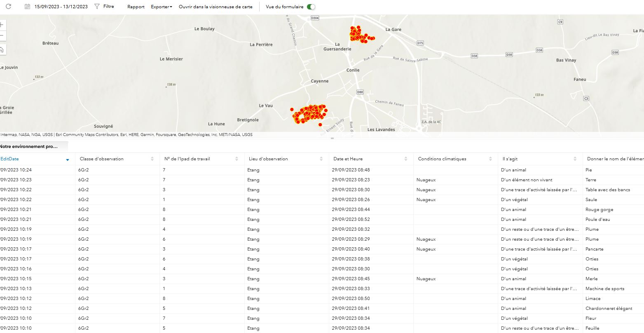Click the Filtre funnel icon
The image size is (644, 333).
[97, 7]
